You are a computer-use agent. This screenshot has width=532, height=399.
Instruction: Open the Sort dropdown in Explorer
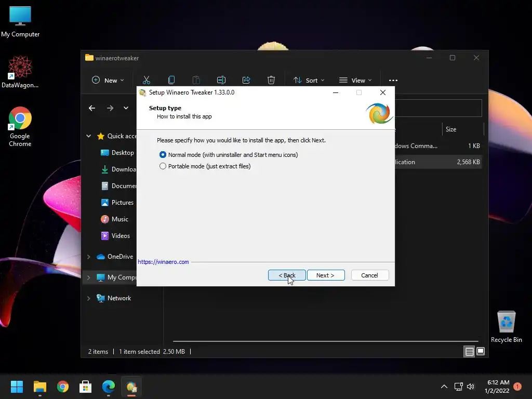coord(309,81)
